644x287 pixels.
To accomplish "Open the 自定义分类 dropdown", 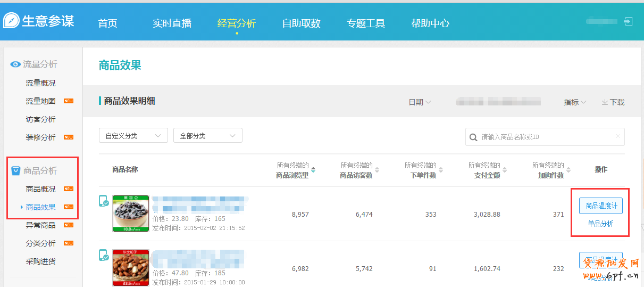I will (x=133, y=136).
